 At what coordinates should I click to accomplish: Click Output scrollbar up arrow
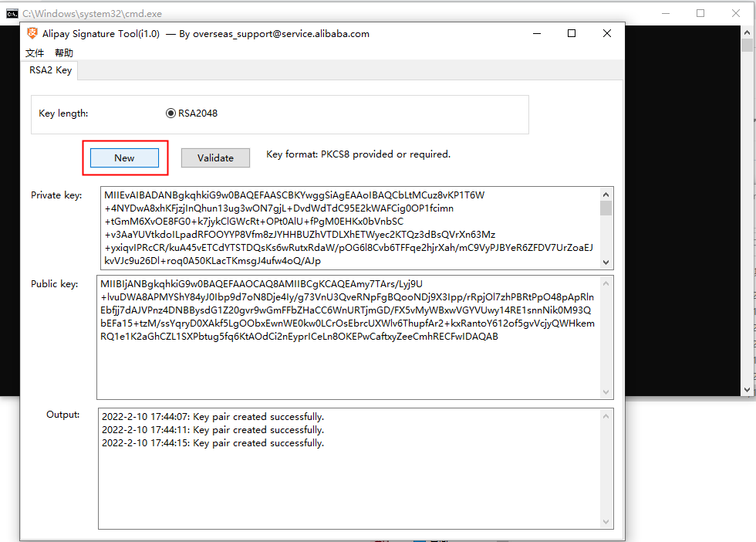click(x=606, y=416)
